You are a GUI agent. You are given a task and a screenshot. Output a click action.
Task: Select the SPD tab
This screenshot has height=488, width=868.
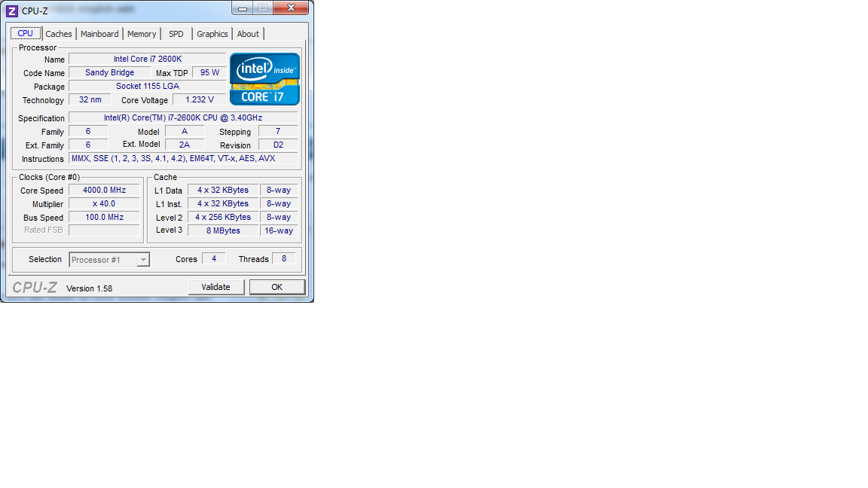pos(176,34)
